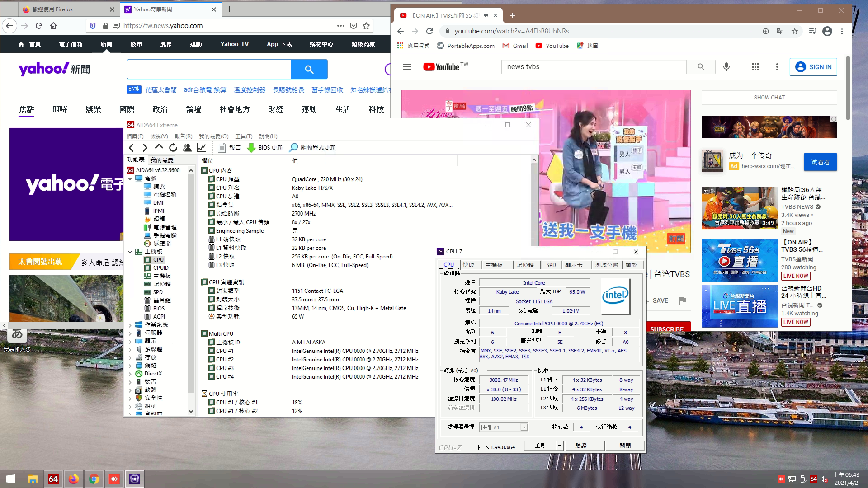This screenshot has height=488, width=868.
Task: Open Firefox tracking protection shield
Action: click(x=93, y=26)
